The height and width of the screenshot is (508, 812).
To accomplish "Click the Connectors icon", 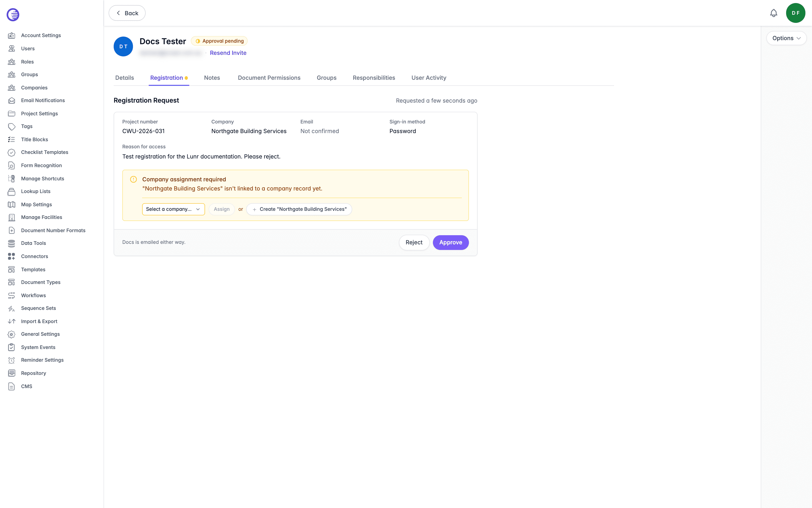I will tap(12, 256).
